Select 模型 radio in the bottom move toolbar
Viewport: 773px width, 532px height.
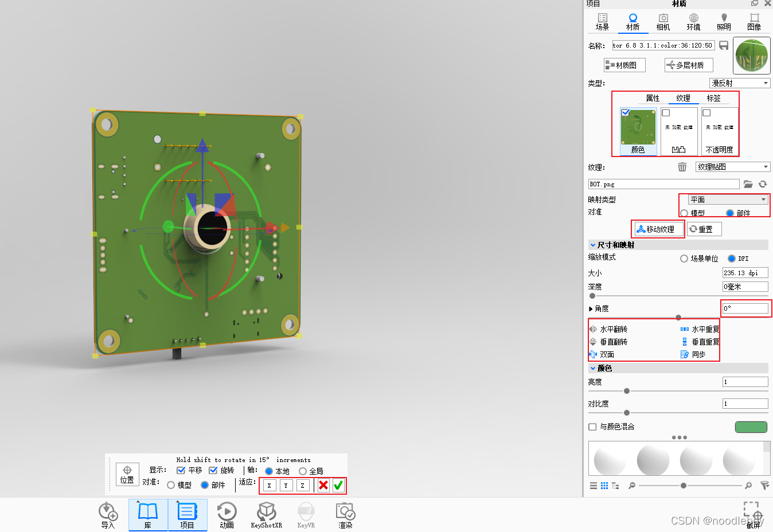(x=171, y=485)
